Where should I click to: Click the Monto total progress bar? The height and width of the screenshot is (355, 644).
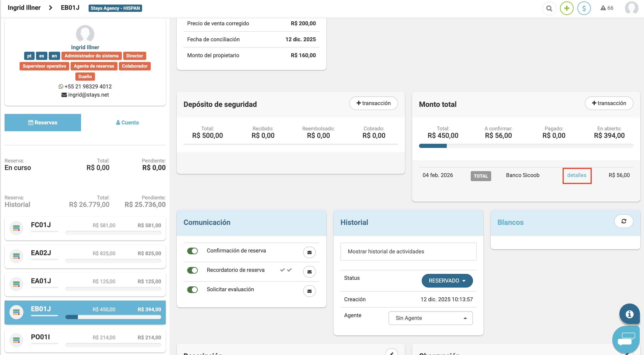click(526, 146)
